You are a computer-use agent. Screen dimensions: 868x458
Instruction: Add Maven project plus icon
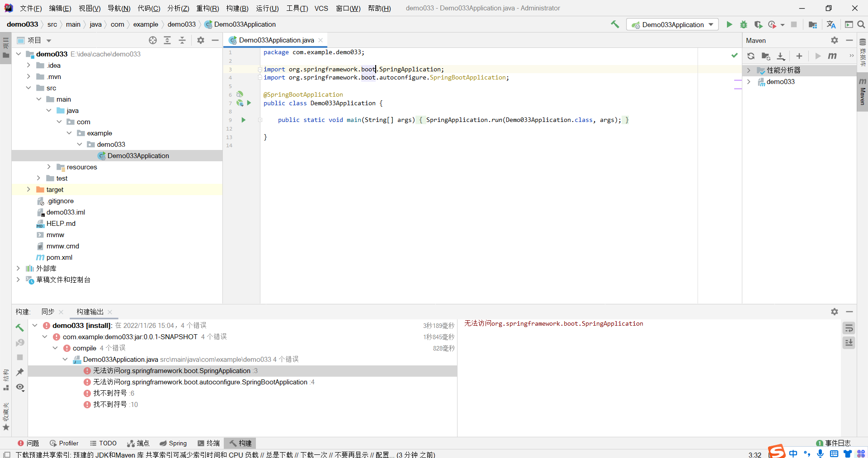[x=799, y=56]
